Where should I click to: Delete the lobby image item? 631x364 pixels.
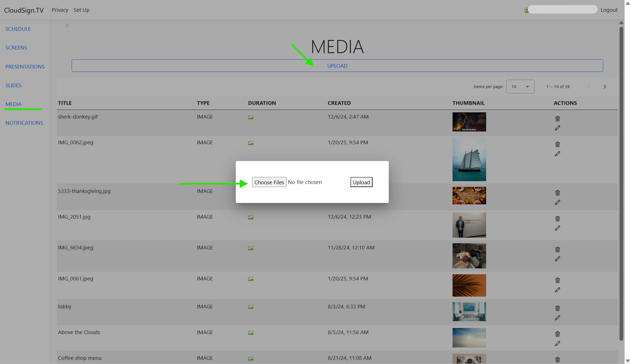[557, 308]
